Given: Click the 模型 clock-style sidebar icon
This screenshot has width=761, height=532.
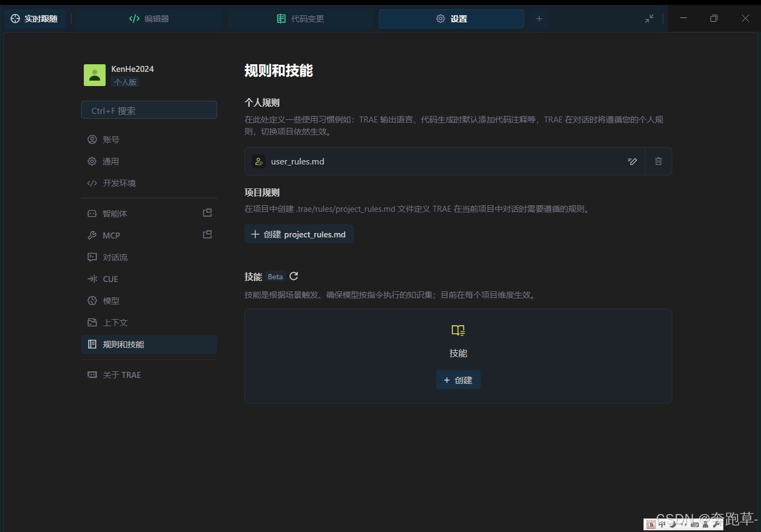Looking at the screenshot, I should tap(92, 301).
